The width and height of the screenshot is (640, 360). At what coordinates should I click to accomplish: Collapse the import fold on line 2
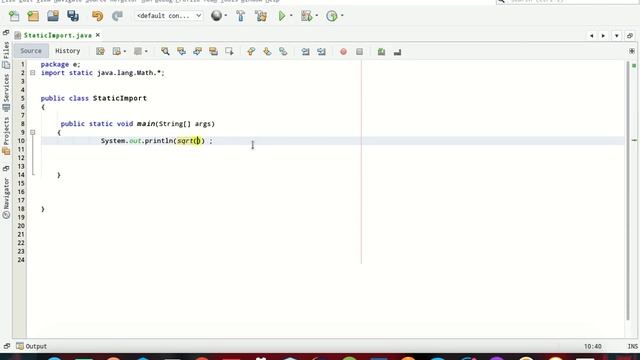tap(33, 73)
